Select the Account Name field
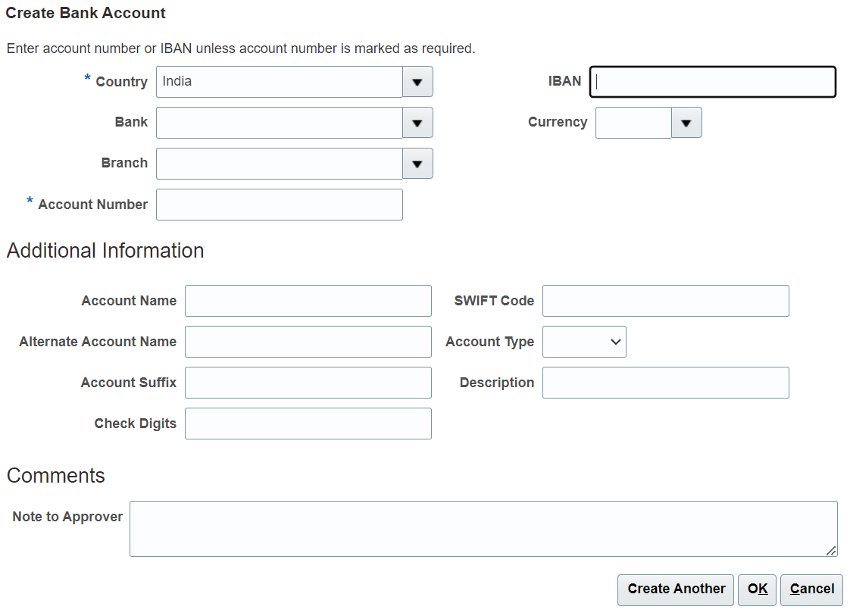 click(x=308, y=300)
